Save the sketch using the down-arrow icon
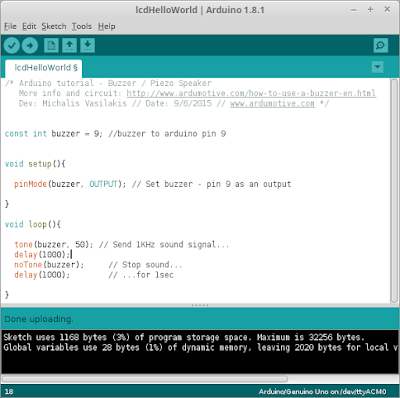 [x=87, y=45]
